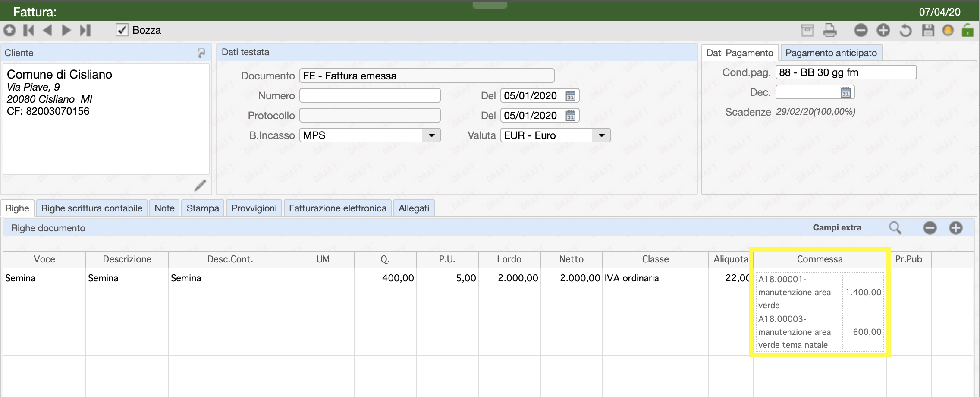Switch to Pagamento anticipato tab
Screen dimensions: 980x397
click(x=831, y=53)
